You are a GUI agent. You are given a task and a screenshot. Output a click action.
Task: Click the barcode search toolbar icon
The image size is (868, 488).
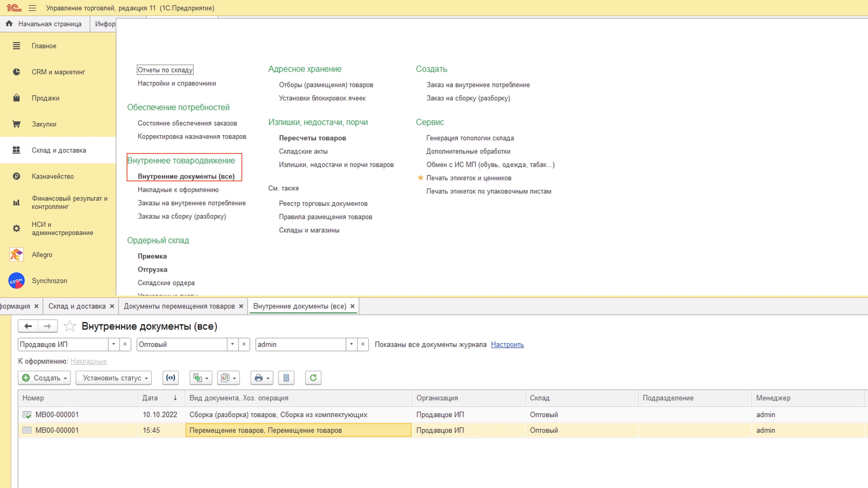[x=171, y=378]
